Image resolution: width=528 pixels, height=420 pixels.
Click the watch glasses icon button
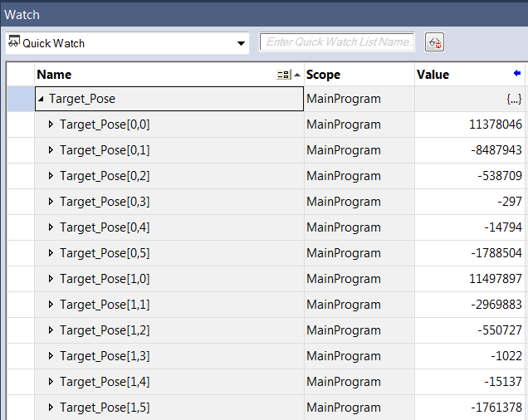pos(434,42)
